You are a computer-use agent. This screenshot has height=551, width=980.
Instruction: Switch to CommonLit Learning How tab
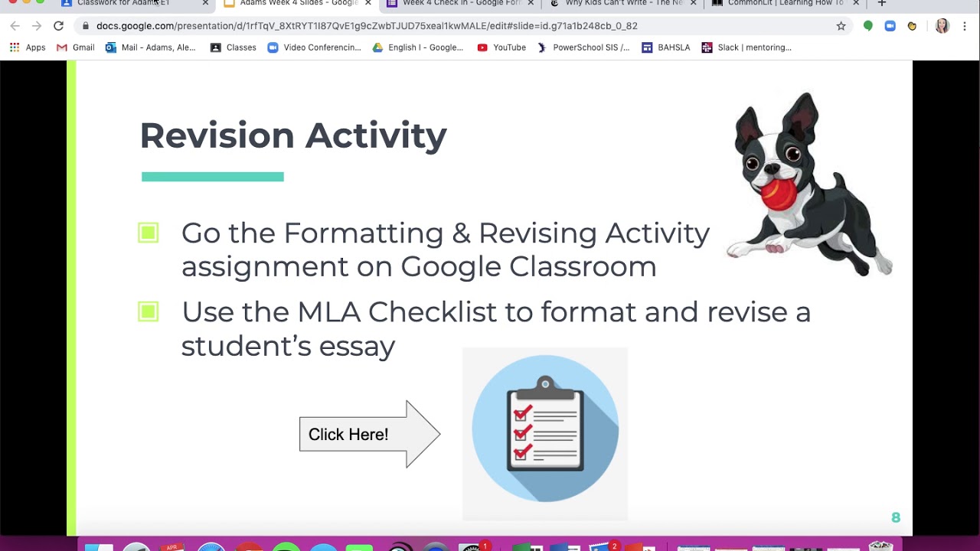pos(785,4)
